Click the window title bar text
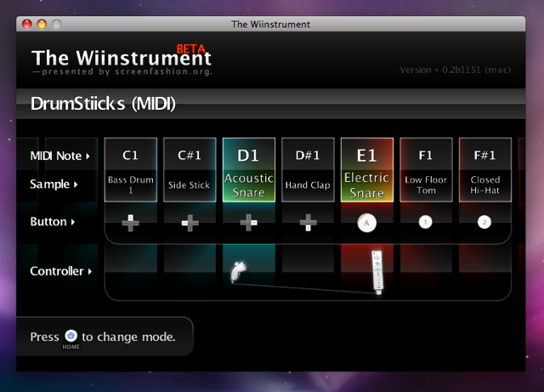This screenshot has height=392, width=544. (270, 25)
